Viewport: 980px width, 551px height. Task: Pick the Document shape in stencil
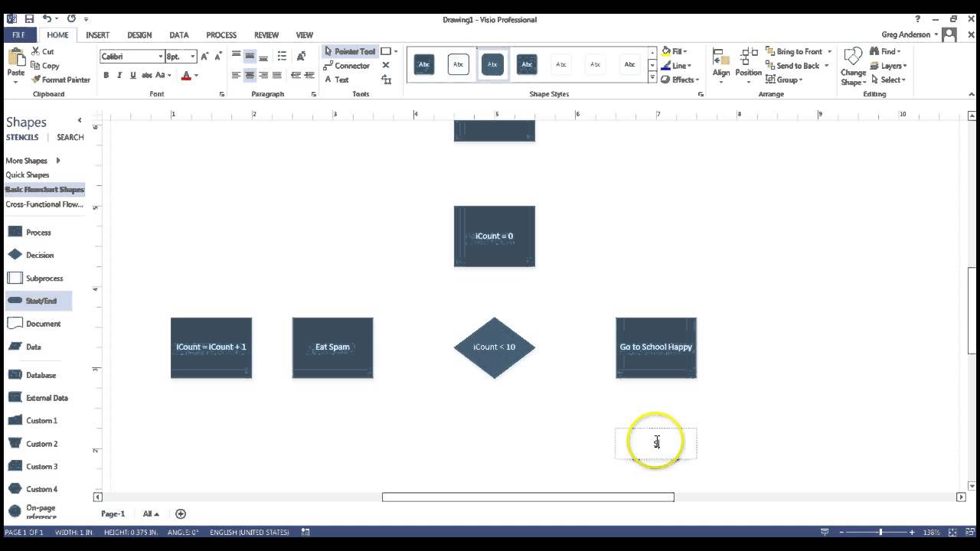point(34,324)
